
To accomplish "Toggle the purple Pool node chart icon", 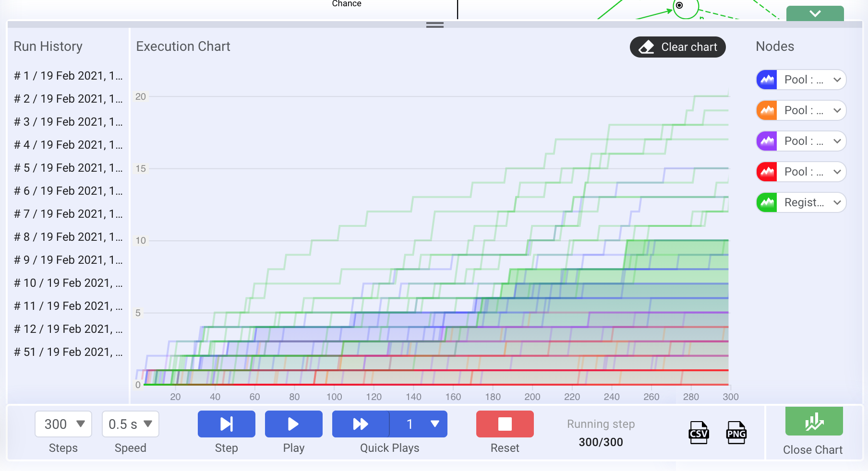I will click(x=767, y=141).
